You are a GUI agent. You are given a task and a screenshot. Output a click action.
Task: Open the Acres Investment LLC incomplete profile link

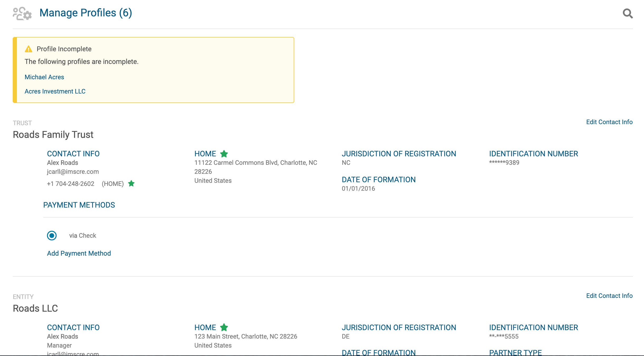55,91
